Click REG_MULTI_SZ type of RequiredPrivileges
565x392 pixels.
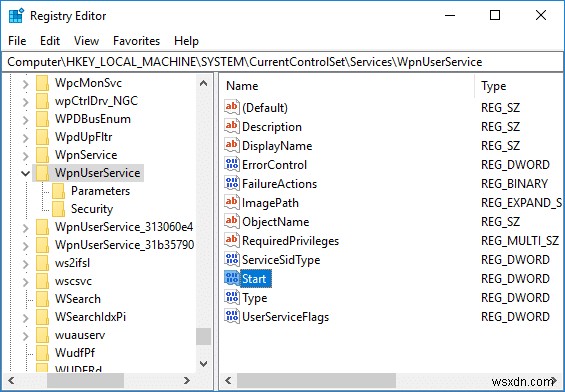[520, 241]
